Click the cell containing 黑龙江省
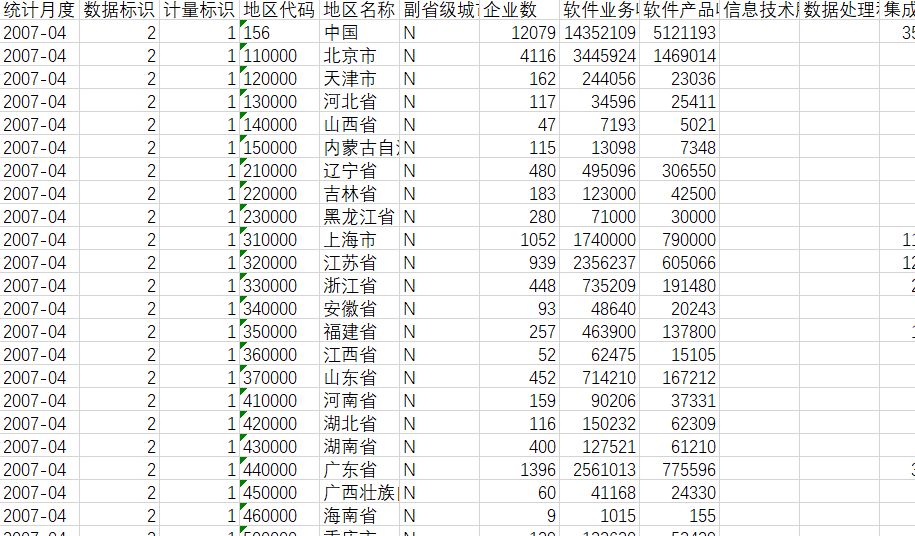Screen dimensions: 915x536 [x=359, y=216]
